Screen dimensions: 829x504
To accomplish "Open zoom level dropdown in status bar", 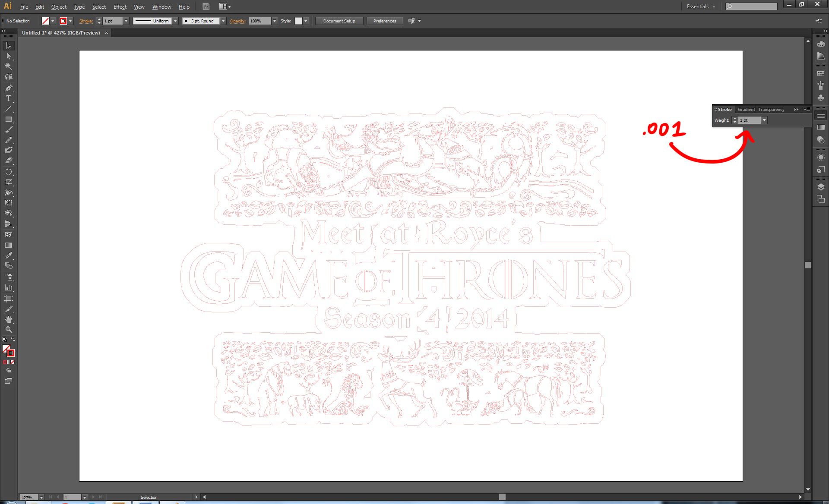I will point(41,498).
